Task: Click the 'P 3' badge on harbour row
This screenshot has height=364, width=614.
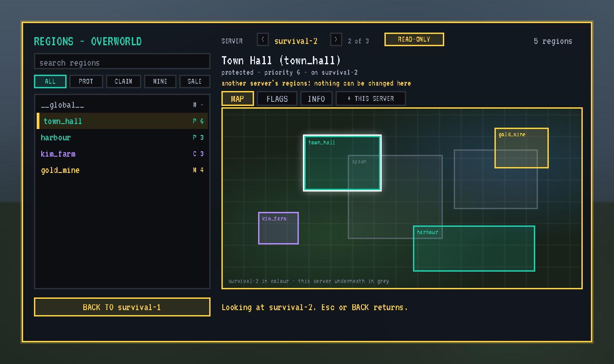Action: pos(198,138)
